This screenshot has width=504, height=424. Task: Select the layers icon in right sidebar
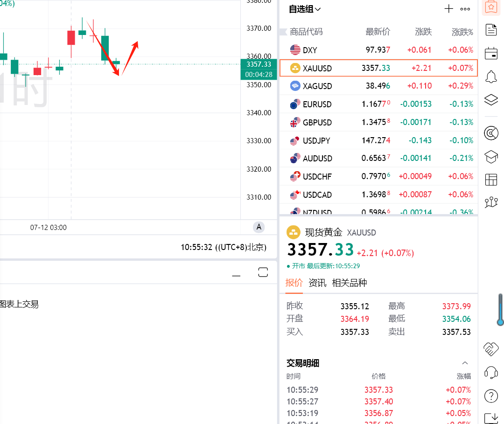pyautogui.click(x=491, y=99)
